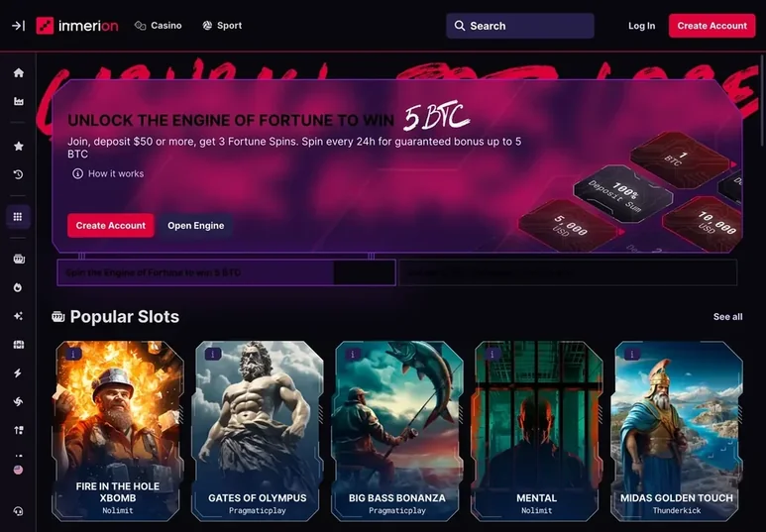Click the lightning bolt sidebar icon

point(18,373)
